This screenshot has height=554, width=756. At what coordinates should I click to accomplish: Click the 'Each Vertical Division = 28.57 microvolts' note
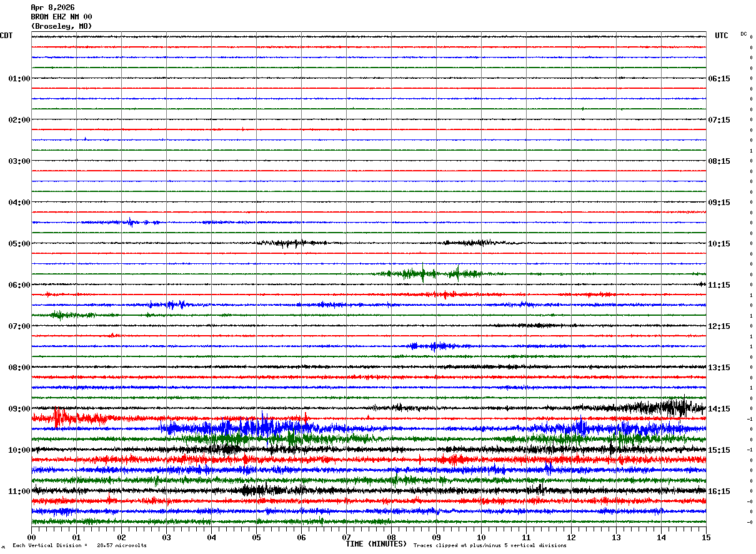tap(79, 545)
